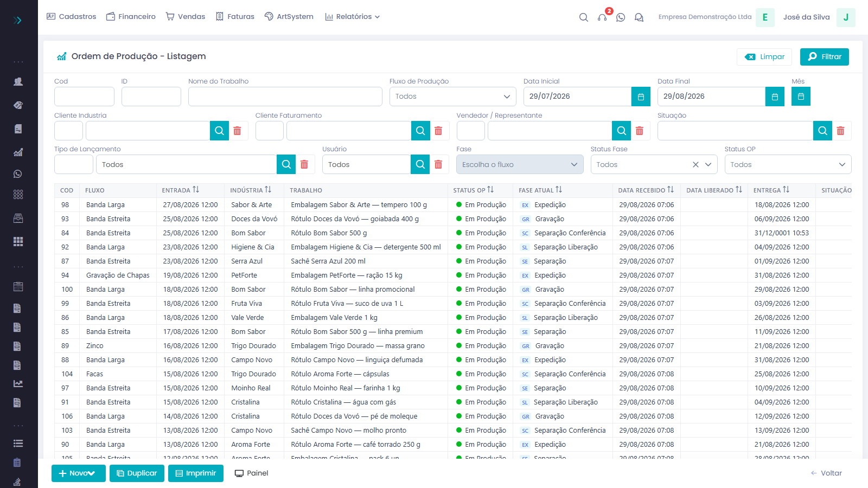Open the Fase 'Escolha o fluxo' dropdown
This screenshot has height=488, width=868.
click(x=520, y=164)
